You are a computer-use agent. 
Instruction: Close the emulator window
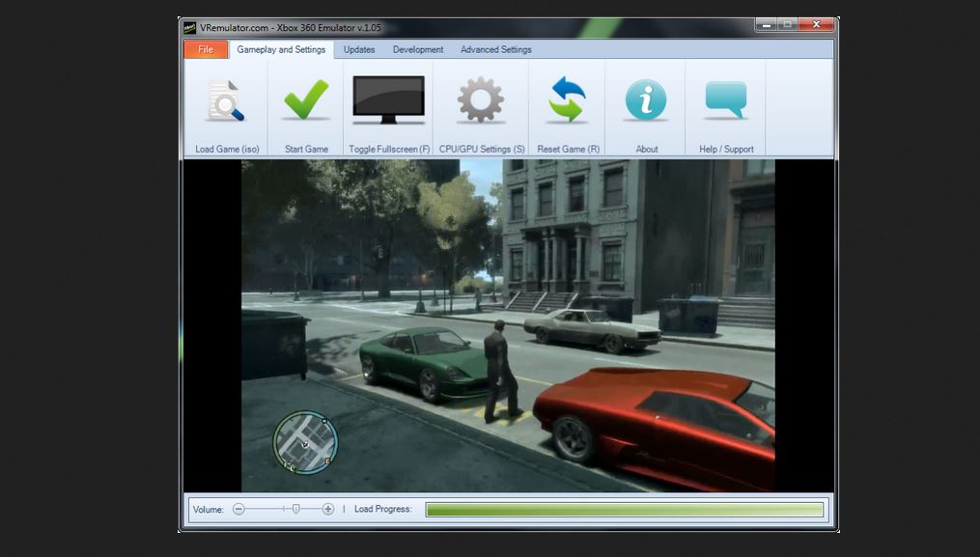coord(816,25)
